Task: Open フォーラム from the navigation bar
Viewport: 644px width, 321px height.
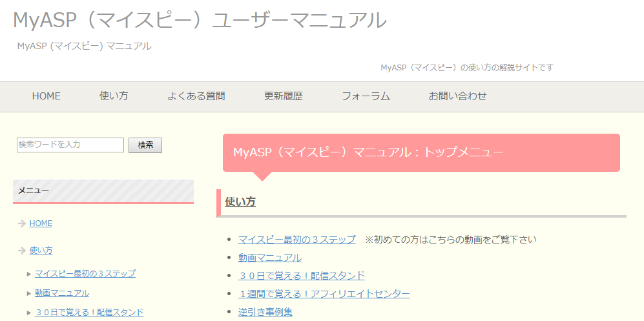Action: pos(366,96)
